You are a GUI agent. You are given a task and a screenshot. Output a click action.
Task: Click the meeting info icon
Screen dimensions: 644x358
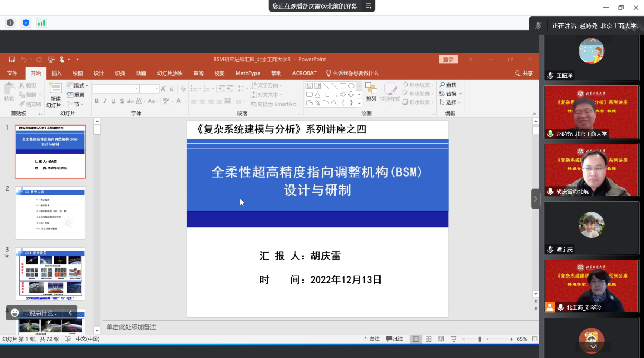10,23
